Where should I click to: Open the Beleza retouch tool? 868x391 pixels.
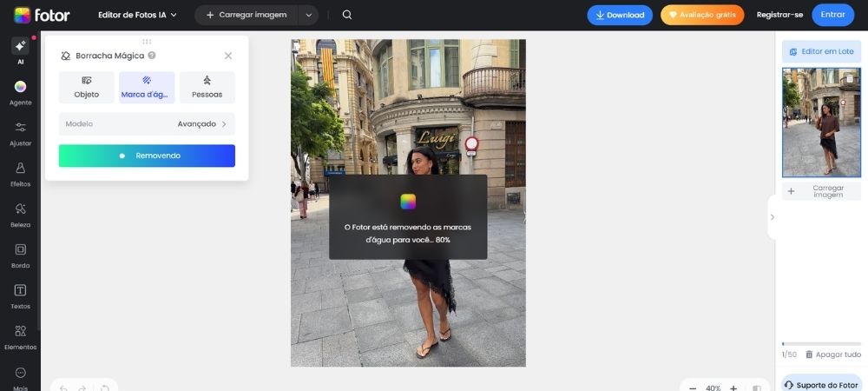coord(21,215)
